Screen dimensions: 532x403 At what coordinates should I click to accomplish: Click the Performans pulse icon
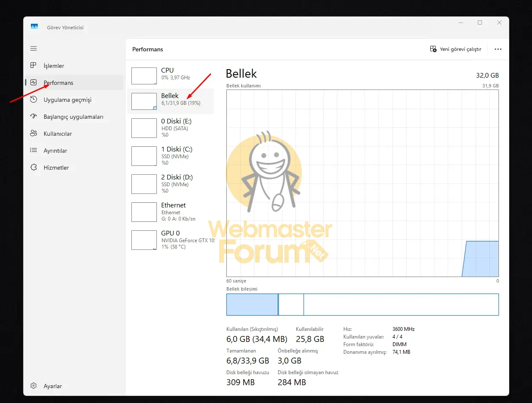(33, 82)
